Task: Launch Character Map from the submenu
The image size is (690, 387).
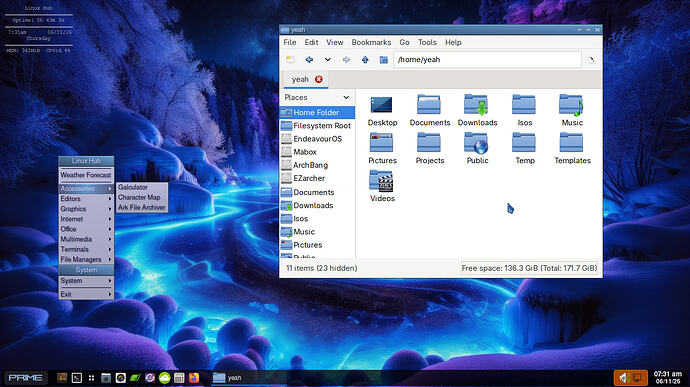Action: coord(142,197)
